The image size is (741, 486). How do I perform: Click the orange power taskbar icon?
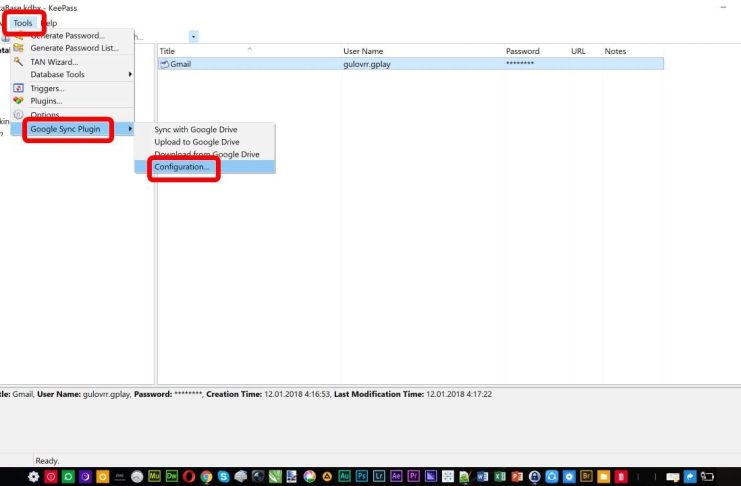point(103,476)
